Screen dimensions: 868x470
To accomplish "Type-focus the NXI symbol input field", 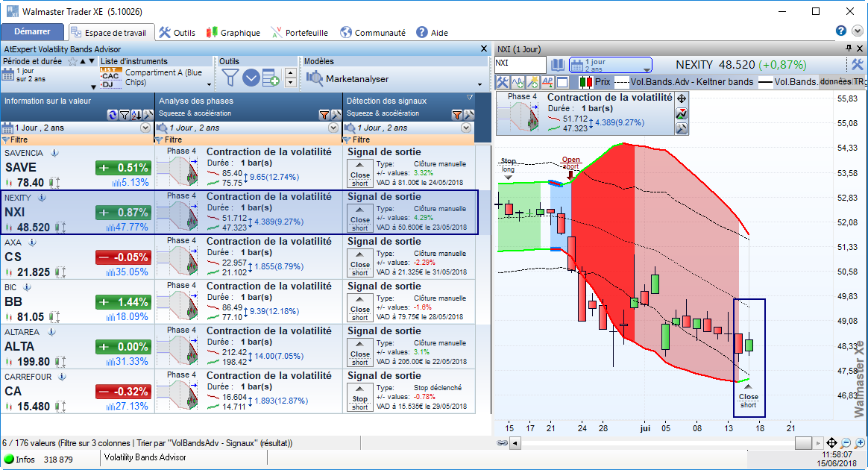I will 520,65.
